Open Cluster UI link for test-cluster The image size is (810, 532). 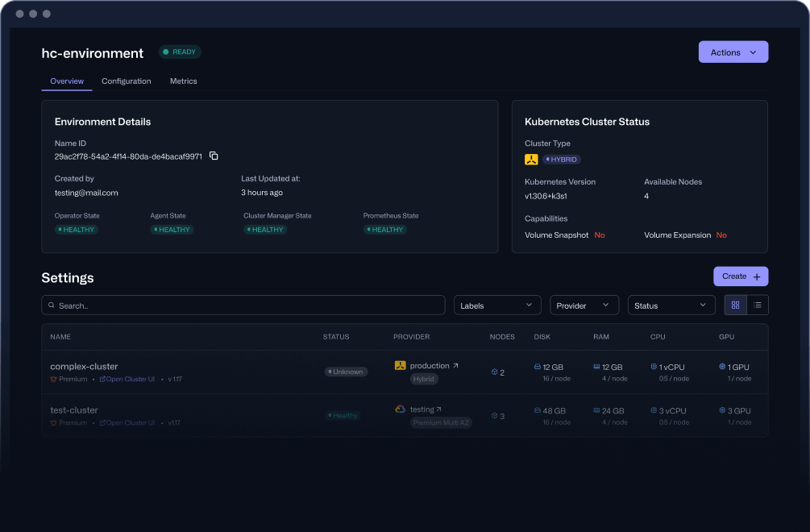(127, 423)
